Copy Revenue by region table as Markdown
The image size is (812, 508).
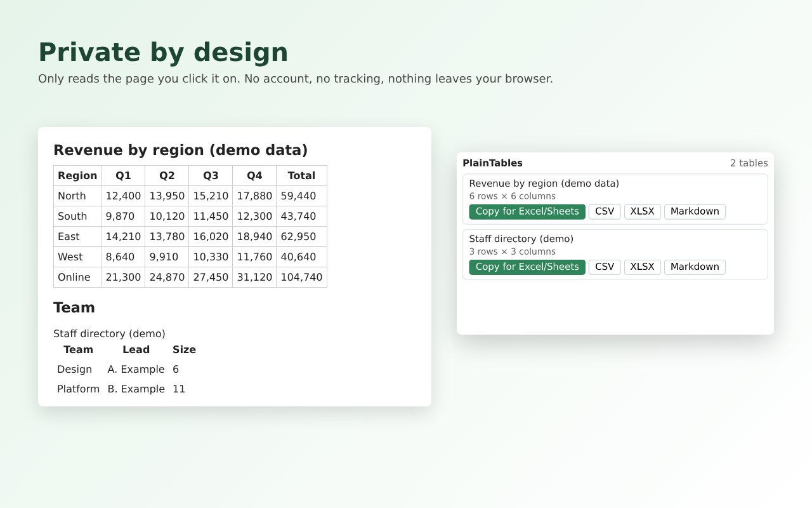click(695, 211)
